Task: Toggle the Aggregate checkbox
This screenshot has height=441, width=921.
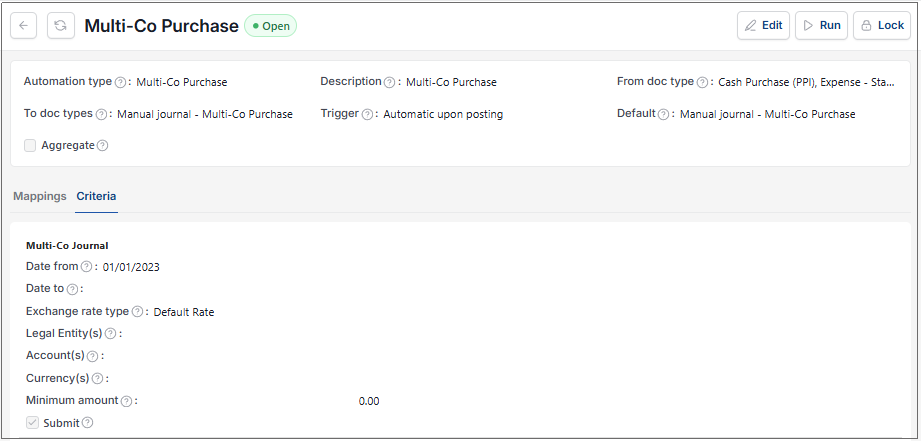Action: [30, 146]
